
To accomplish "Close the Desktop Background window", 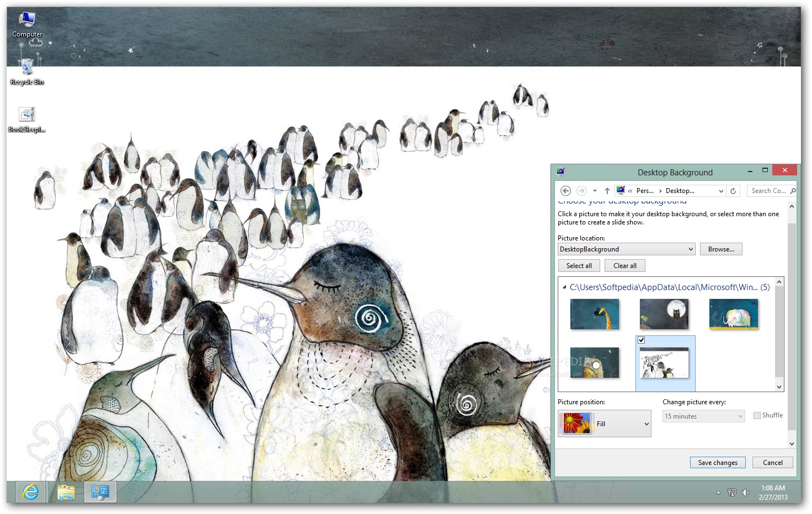I will (784, 170).
